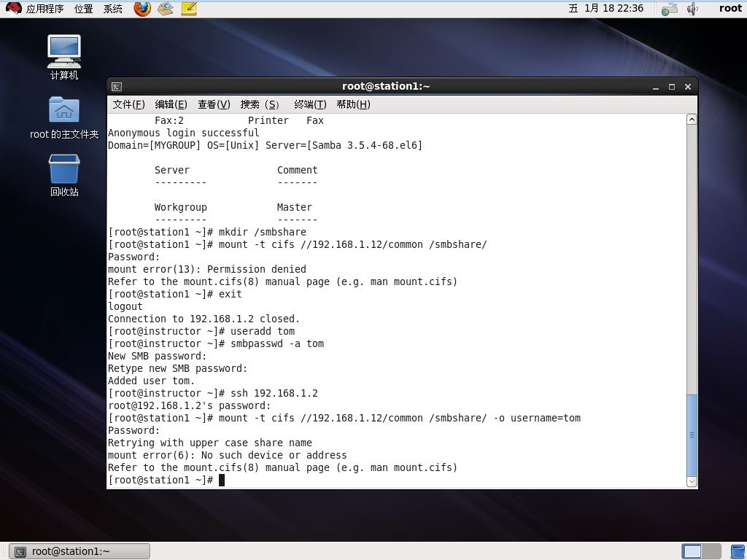Click the Red Hat logo in the top panel
Viewport: 747px width, 560px height.
click(13, 9)
